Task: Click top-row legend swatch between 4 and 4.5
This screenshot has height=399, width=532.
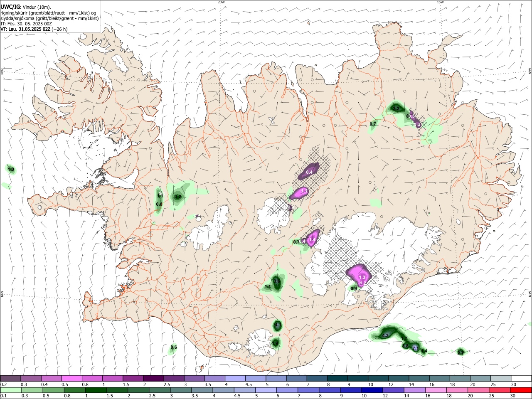Action: (235, 379)
